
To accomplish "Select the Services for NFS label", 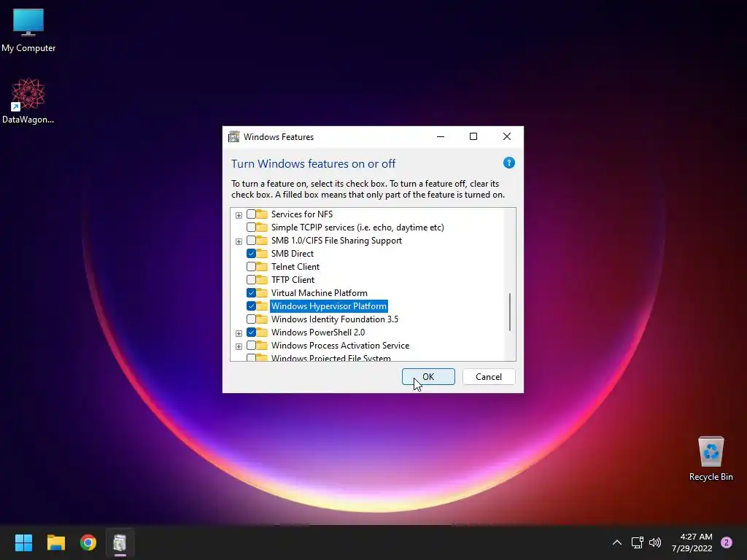I will (x=302, y=214).
